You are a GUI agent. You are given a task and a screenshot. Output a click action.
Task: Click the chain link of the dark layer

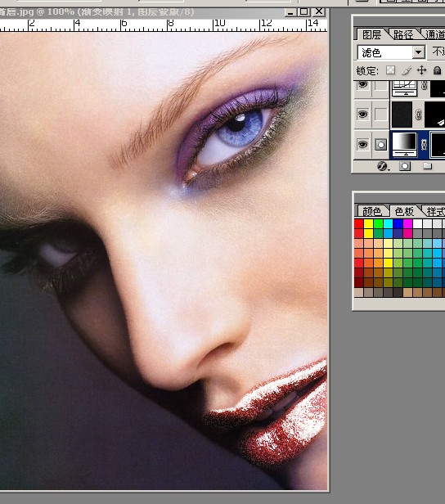pos(418,115)
